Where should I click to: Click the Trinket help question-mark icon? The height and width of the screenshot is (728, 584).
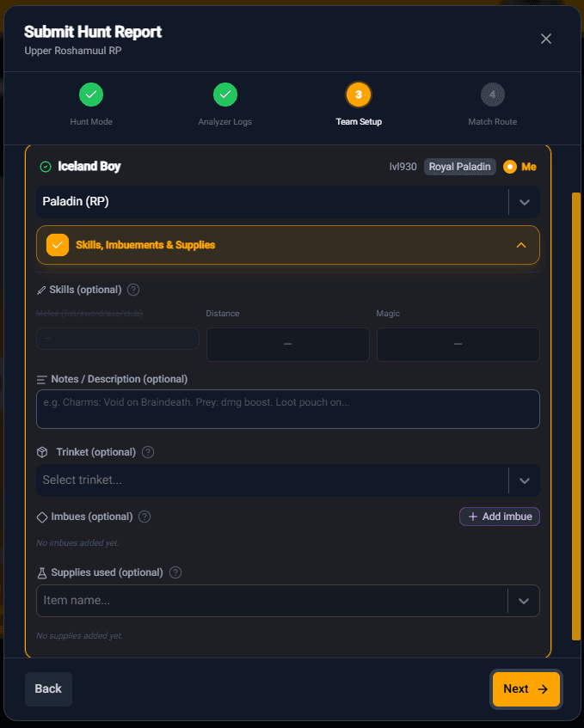click(x=148, y=452)
